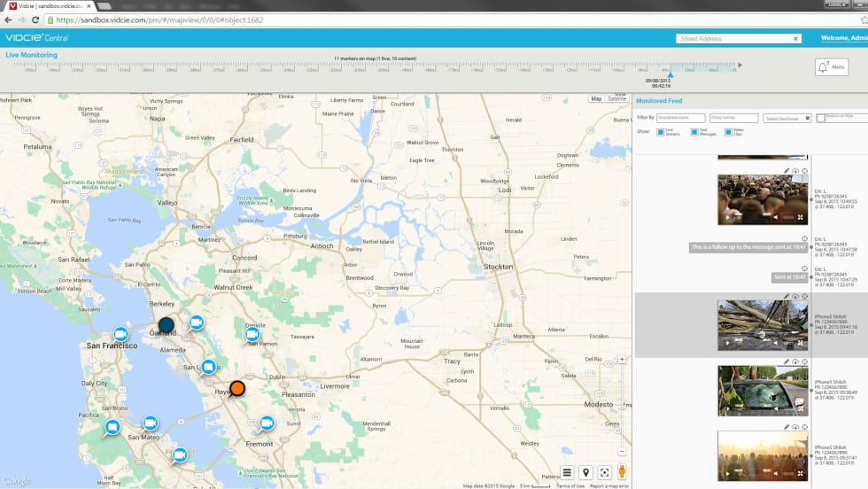The height and width of the screenshot is (489, 868).
Task: Select the Street View pegman
Action: tap(623, 471)
